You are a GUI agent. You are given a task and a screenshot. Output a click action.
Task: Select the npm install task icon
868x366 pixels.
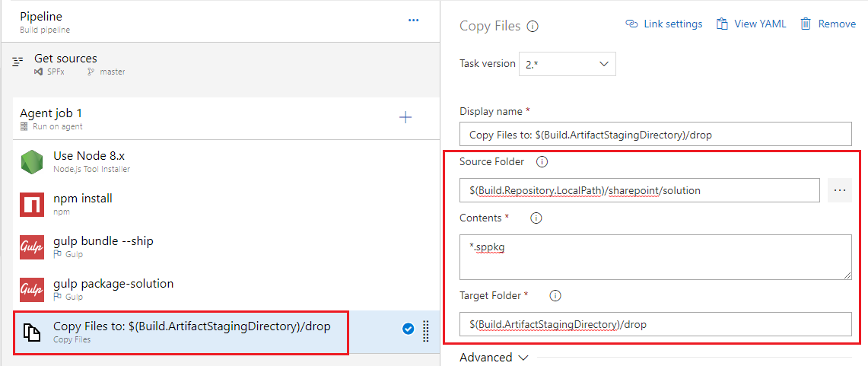pos(32,205)
